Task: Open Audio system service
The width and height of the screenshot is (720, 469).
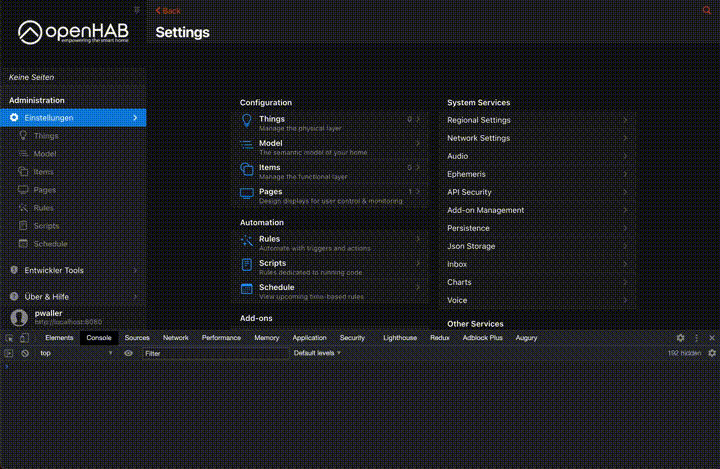Action: click(537, 156)
